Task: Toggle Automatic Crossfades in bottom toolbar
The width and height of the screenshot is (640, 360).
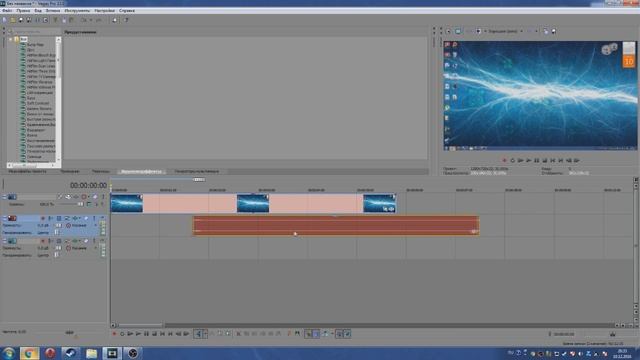Action: pos(316,334)
